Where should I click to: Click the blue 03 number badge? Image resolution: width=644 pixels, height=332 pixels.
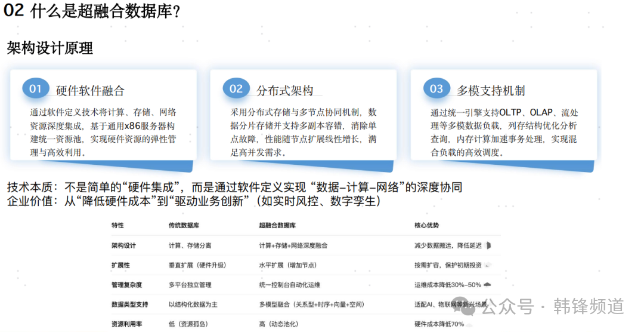[436, 89]
